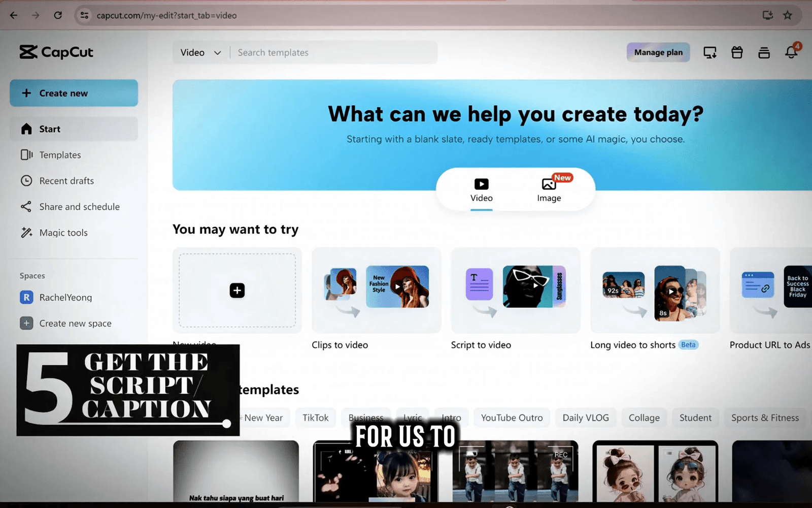Click the RachelYeong space name

tap(65, 298)
